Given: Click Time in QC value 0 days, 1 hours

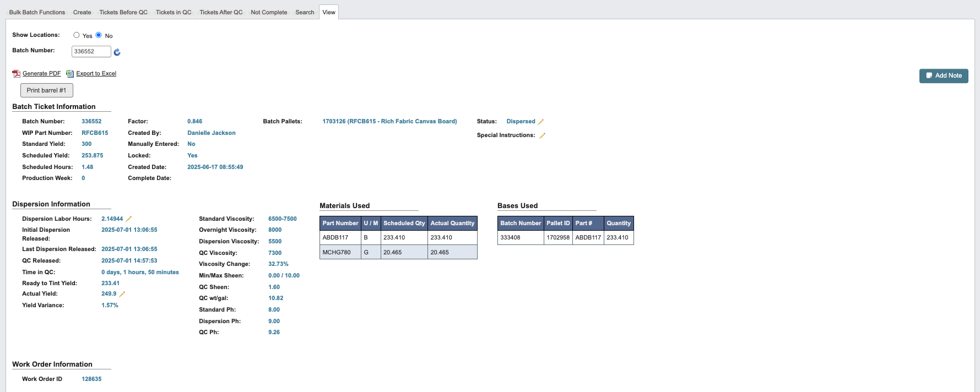Looking at the screenshot, I should coord(140,273).
